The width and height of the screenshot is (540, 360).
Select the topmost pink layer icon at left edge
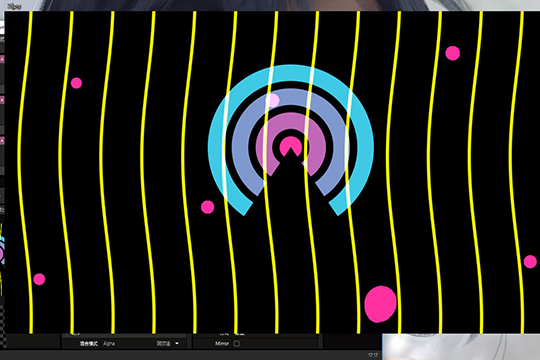(2, 59)
